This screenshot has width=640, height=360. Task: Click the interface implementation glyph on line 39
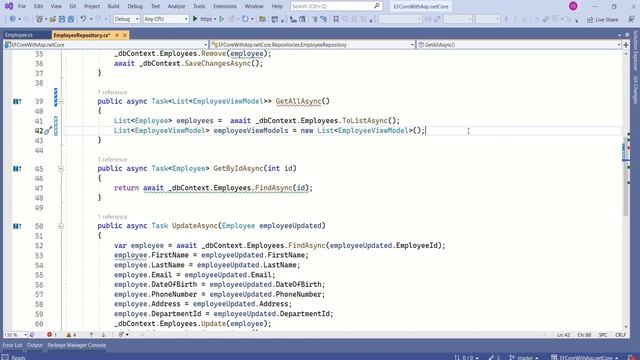[17, 101]
